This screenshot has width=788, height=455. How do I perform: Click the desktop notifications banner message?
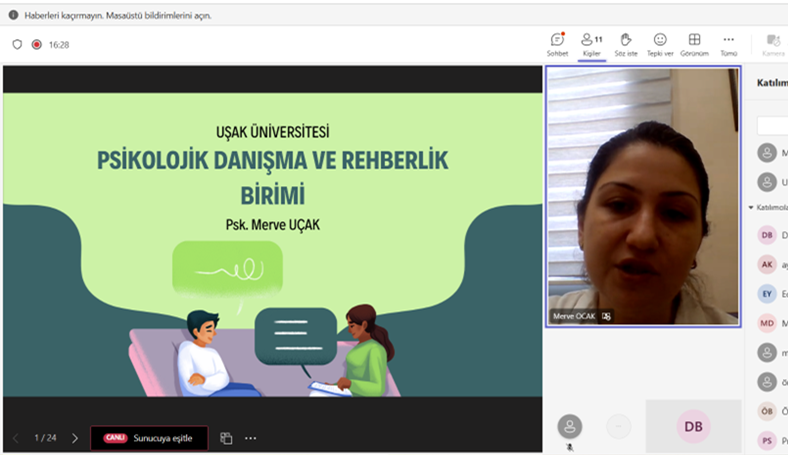click(116, 16)
